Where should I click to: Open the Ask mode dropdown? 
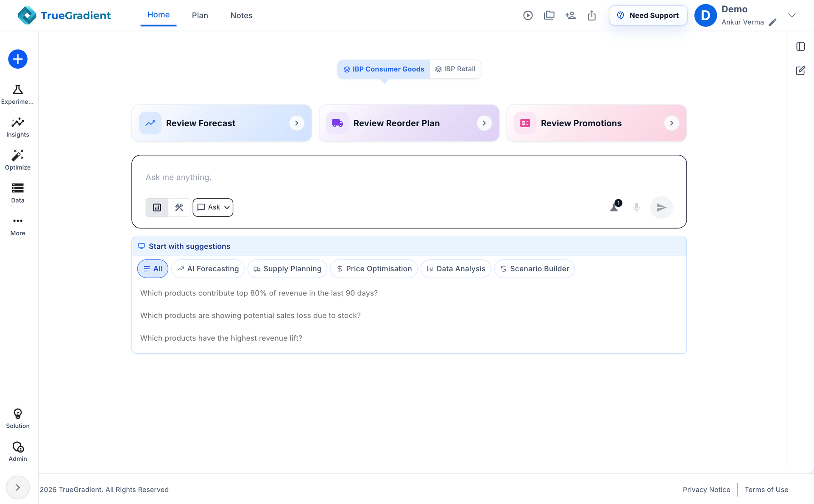213,207
